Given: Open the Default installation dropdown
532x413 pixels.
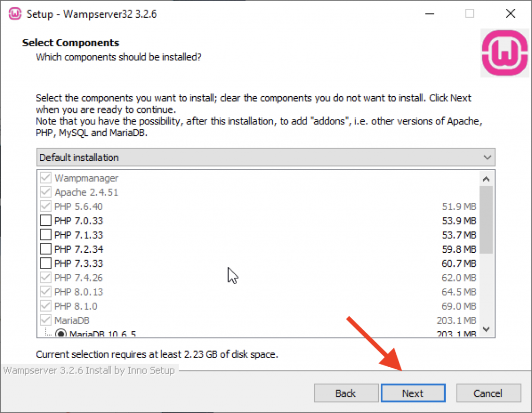Looking at the screenshot, I should [265, 157].
